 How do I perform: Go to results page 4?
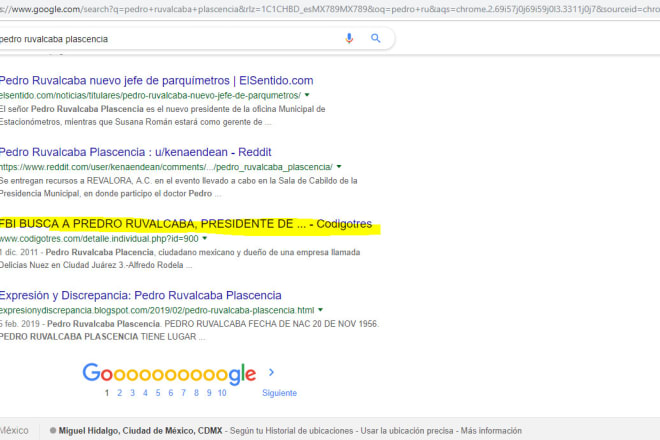point(145,393)
